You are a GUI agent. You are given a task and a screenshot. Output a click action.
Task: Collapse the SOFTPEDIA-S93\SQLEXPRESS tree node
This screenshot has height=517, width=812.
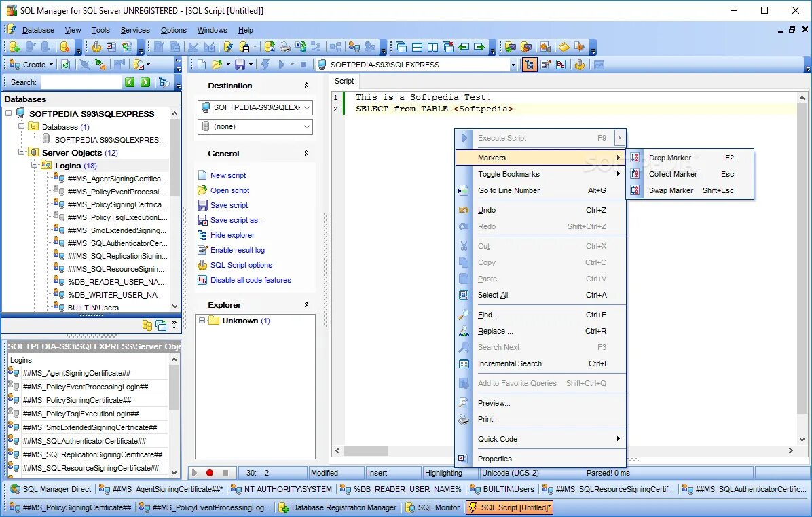tap(8, 113)
